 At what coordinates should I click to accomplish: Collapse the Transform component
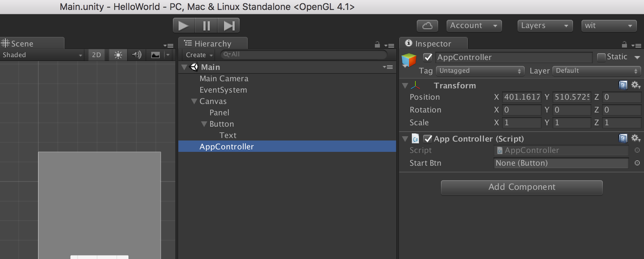point(405,86)
